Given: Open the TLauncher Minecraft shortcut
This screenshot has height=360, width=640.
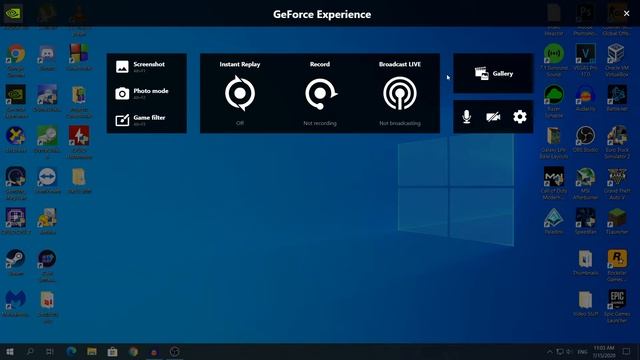Looking at the screenshot, I should (x=617, y=221).
